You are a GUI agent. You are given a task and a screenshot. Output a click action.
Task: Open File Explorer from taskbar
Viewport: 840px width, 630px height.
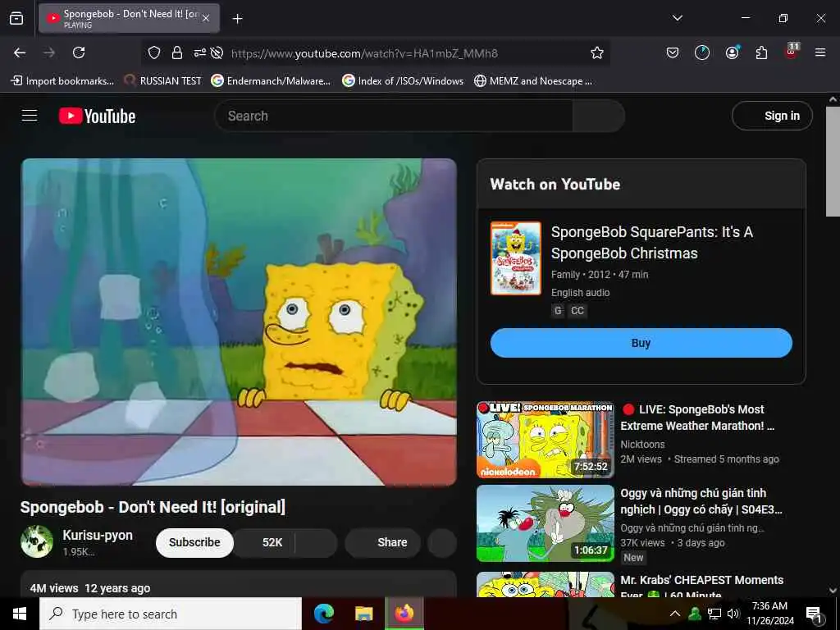point(363,614)
